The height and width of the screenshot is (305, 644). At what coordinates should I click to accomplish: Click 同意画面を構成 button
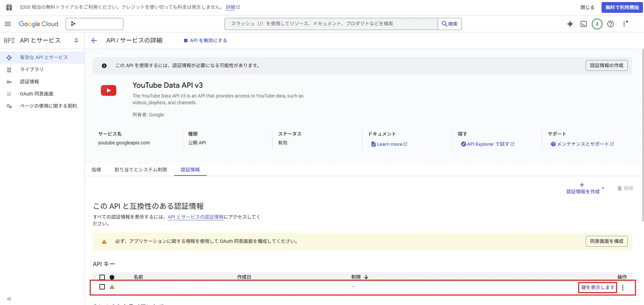(x=607, y=241)
